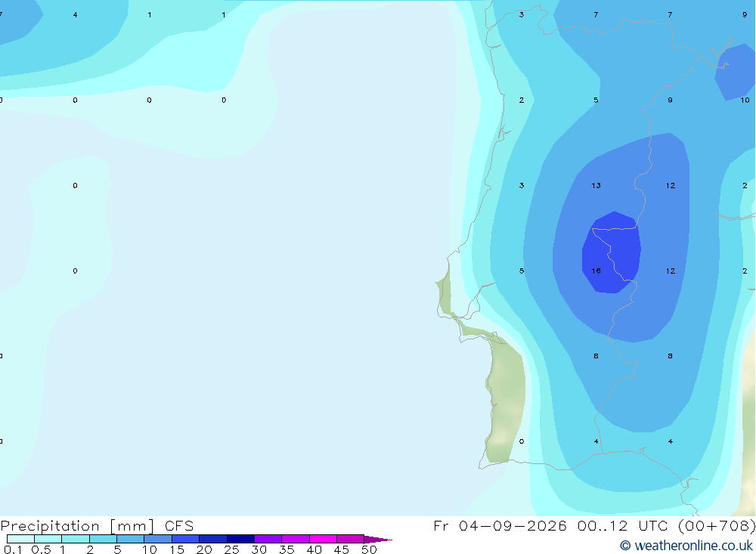
Task: Pick the 30–35 mm purple legend swatch
Action: point(268,539)
